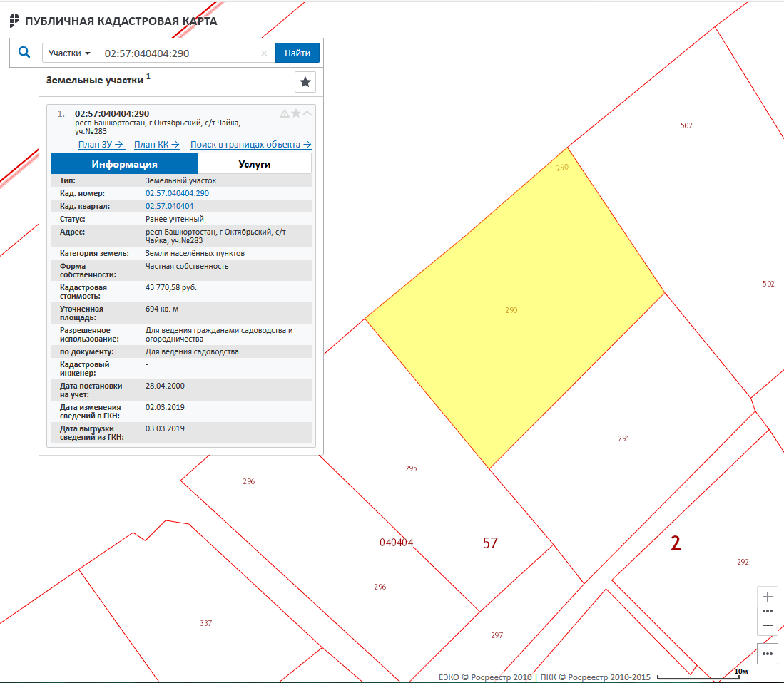Open the bottom three-dots map menu button

[x=768, y=654]
